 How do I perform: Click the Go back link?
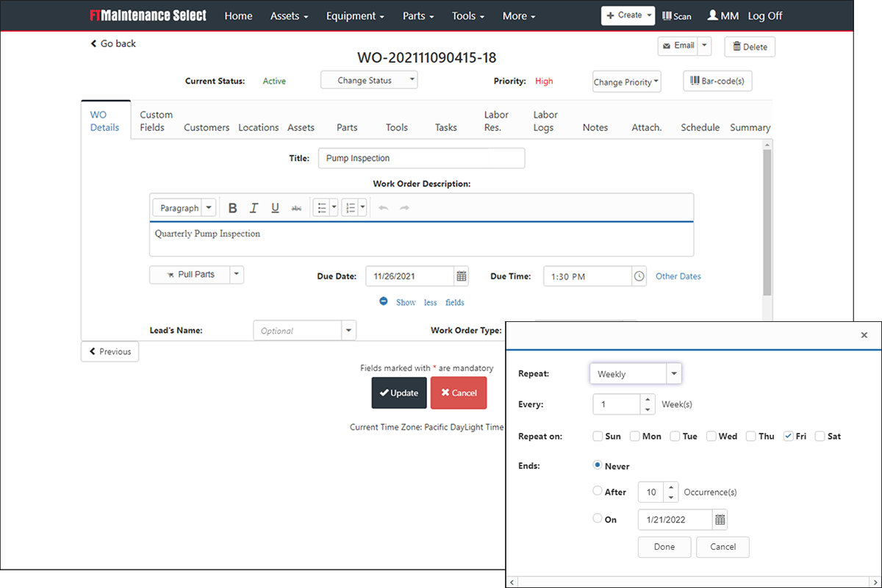(113, 43)
